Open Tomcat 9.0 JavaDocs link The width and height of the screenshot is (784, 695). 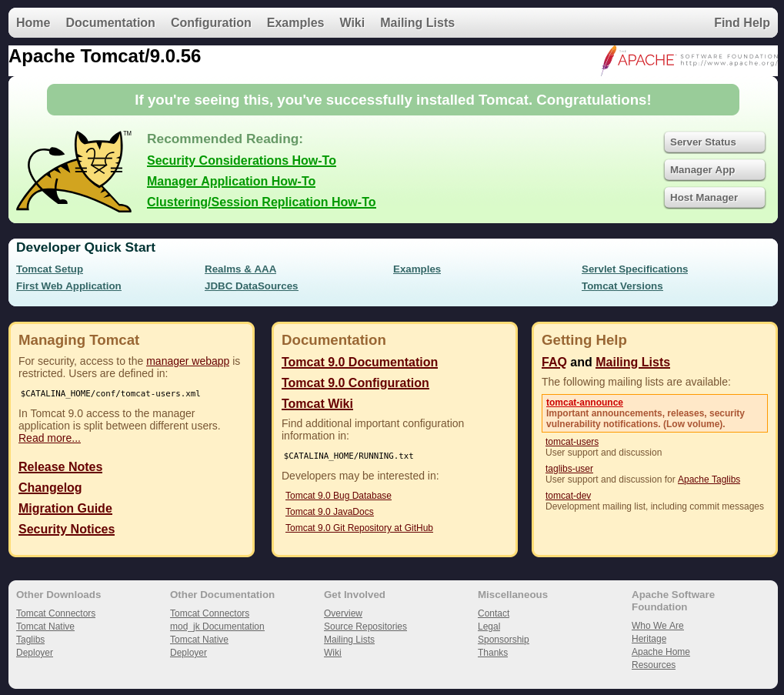point(329,512)
